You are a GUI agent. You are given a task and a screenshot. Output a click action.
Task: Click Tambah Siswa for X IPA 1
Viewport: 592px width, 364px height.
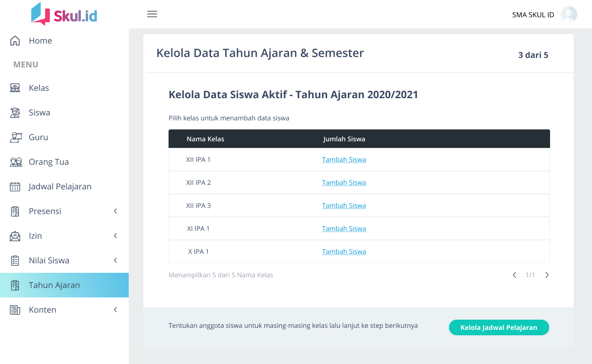pos(344,251)
